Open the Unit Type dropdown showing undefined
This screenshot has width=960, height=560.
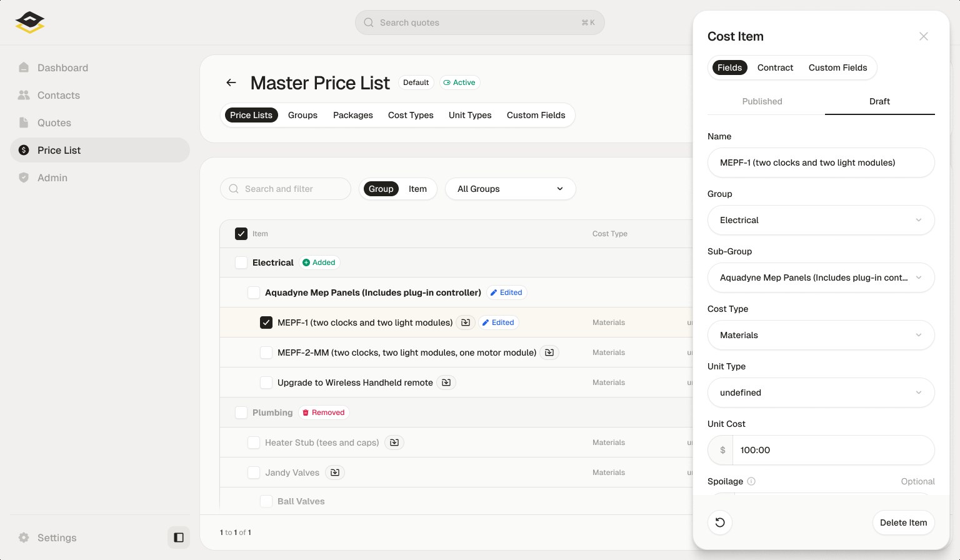821,392
